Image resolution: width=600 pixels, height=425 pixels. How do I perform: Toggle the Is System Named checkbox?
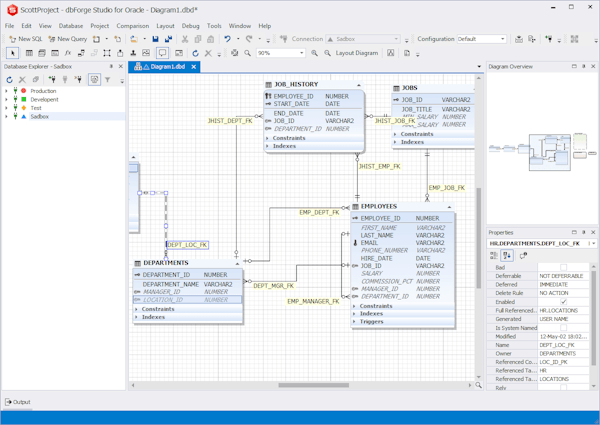tap(563, 328)
